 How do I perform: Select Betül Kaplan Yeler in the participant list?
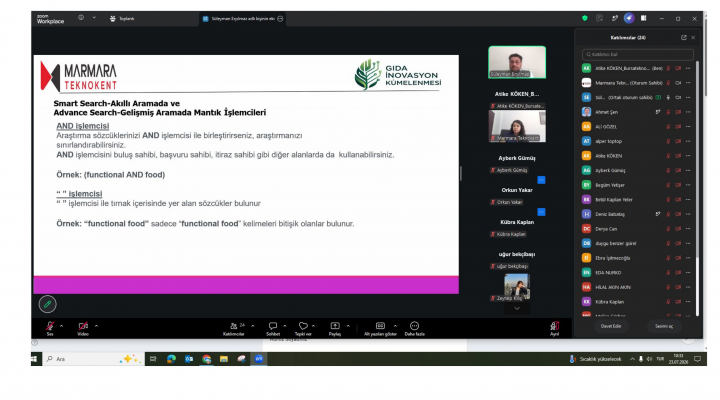point(637,200)
